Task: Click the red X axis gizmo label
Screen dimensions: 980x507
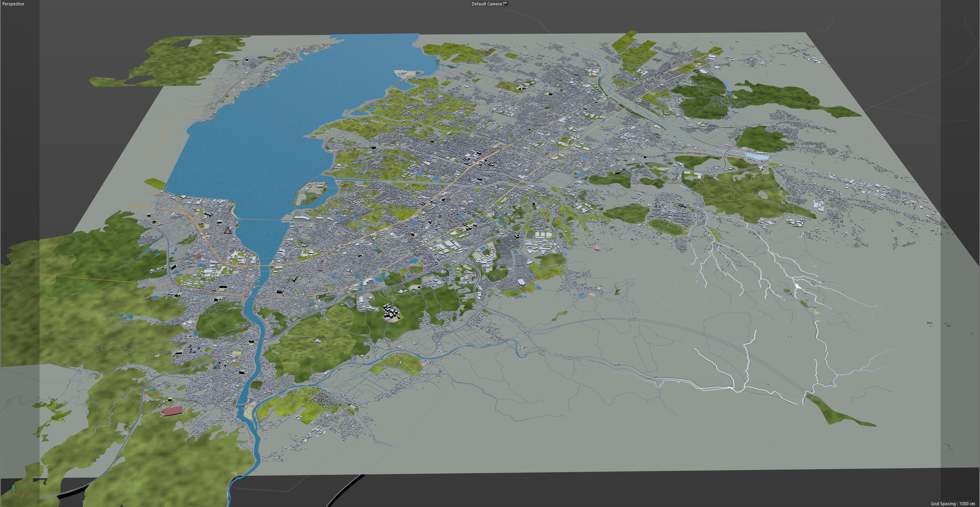Action: click(23, 495)
